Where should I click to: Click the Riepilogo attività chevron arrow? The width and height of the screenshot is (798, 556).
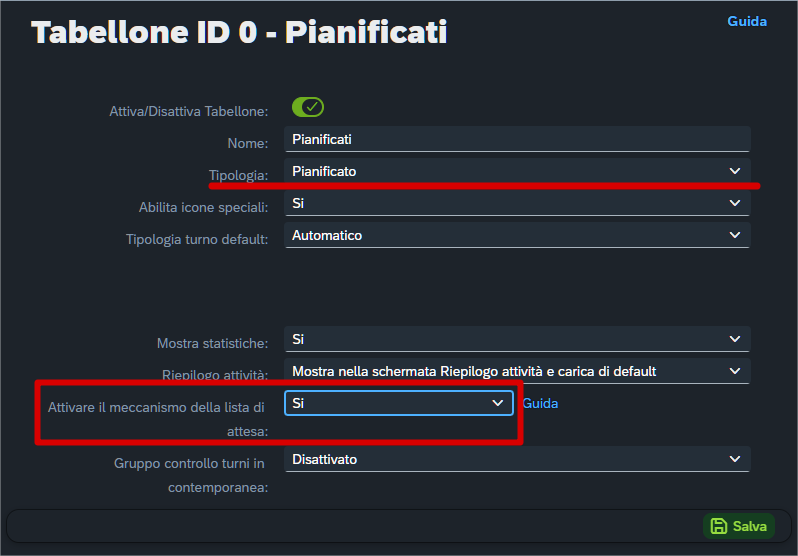point(735,371)
